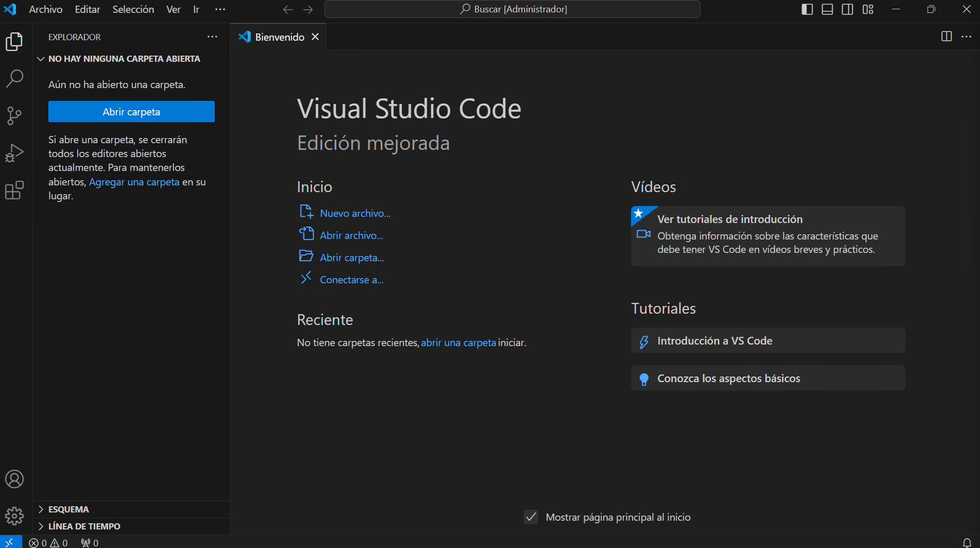Open the Run and Debug view
The image size is (980, 548).
coord(14,153)
